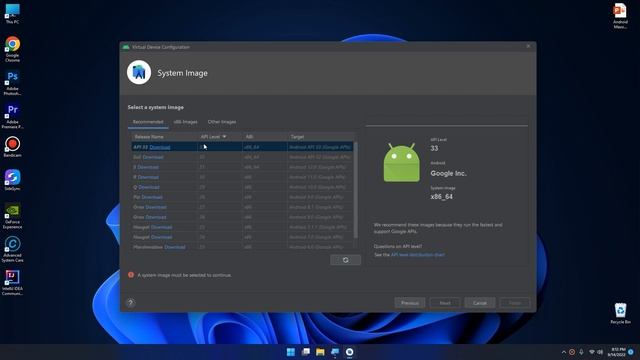
Task: Select the Android 10.0 target cell
Action: tap(320, 187)
